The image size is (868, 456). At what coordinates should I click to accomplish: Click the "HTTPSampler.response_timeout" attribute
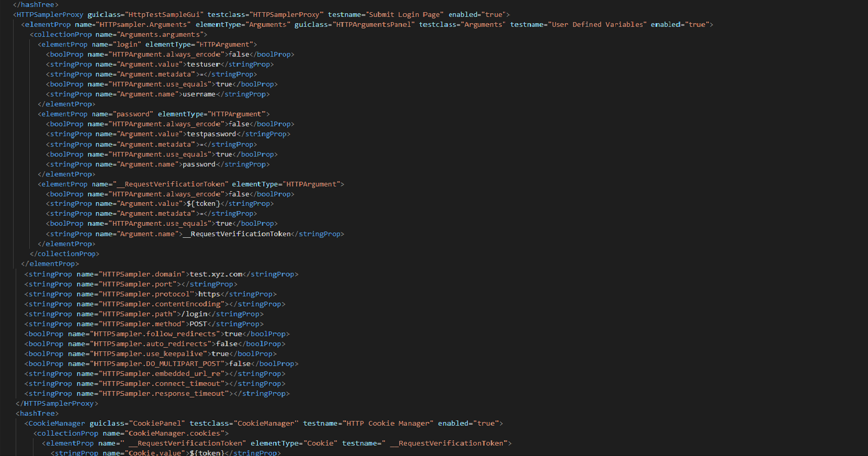tap(164, 394)
